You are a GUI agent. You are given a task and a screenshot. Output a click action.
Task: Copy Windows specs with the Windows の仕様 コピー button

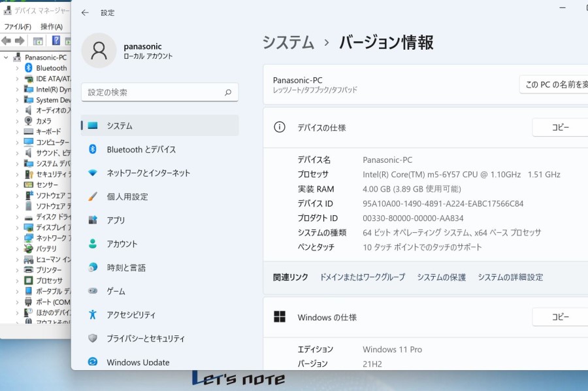(561, 317)
